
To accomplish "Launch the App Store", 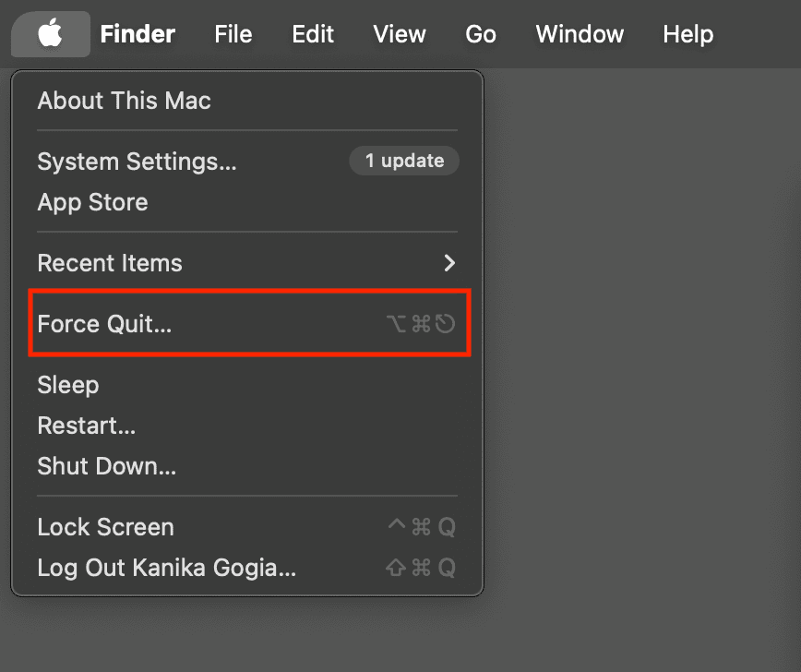I will 92,202.
